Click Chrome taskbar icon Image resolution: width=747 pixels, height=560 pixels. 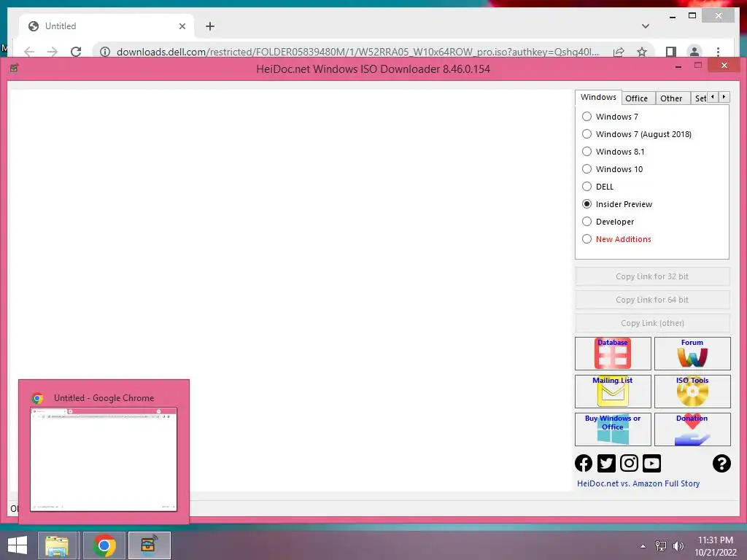pyautogui.click(x=104, y=545)
